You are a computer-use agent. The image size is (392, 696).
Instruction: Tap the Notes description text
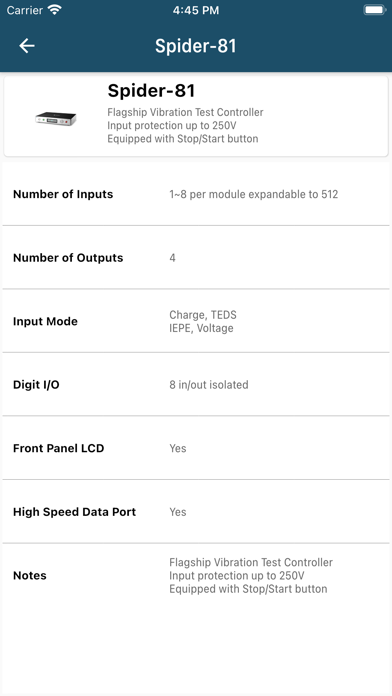click(251, 575)
